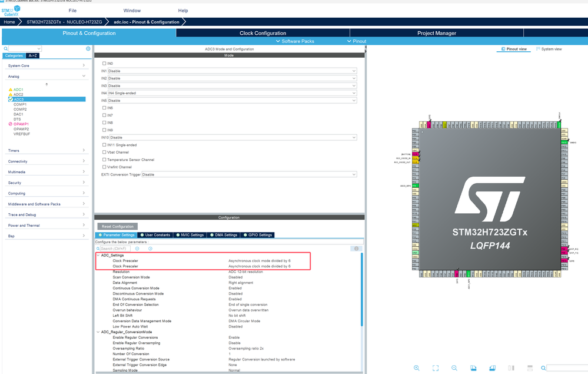Select DAC1 peripheral
This screenshot has height=374, width=588.
[x=18, y=114]
